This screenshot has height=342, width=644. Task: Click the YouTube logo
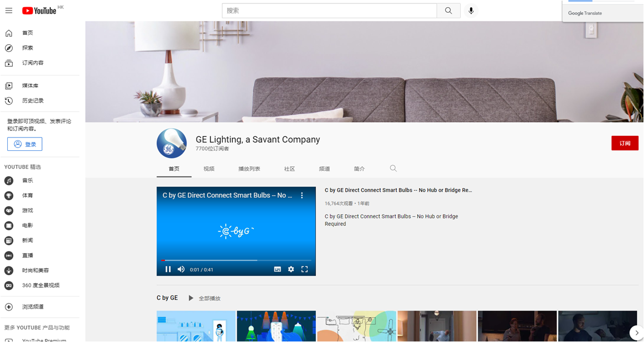pyautogui.click(x=39, y=10)
